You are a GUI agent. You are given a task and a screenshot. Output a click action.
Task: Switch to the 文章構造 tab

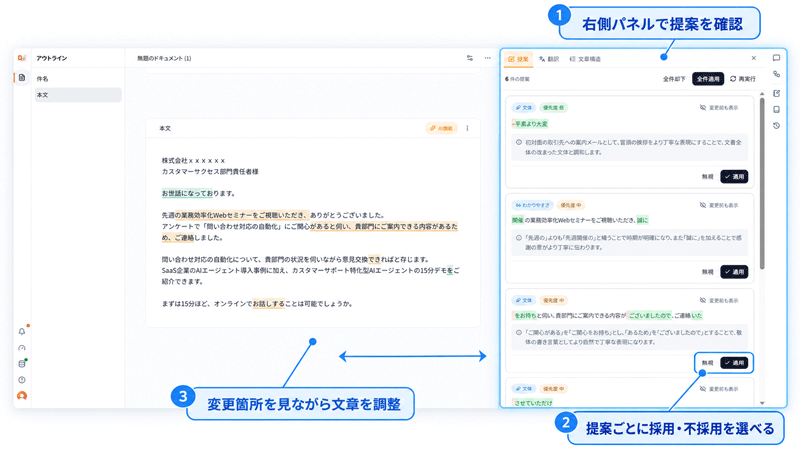(x=585, y=59)
